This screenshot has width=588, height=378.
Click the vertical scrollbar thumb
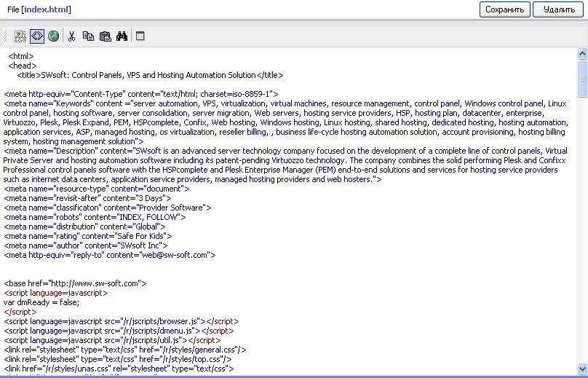582,78
